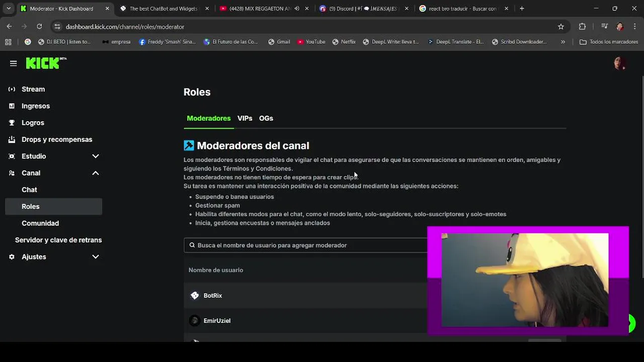
Task: Expand the Estudio section chevron
Action: (x=96, y=156)
